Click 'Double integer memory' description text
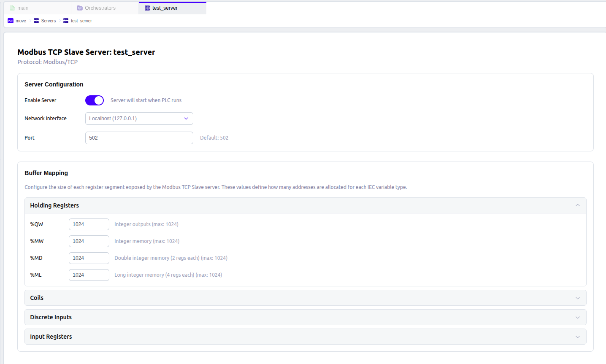The height and width of the screenshot is (364, 606). [x=171, y=258]
